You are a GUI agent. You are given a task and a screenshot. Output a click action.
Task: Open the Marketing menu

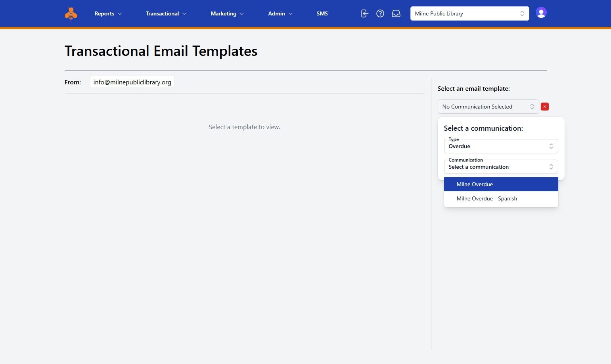[x=227, y=13]
